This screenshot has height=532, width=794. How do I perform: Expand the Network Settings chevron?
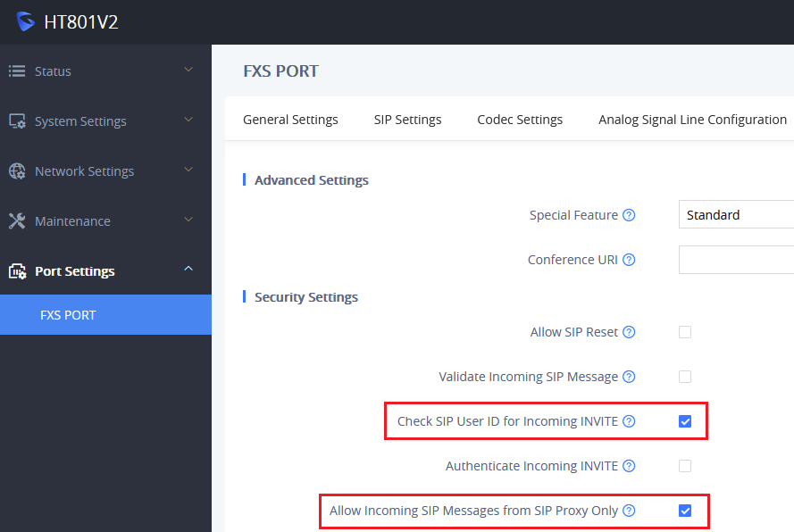[188, 170]
